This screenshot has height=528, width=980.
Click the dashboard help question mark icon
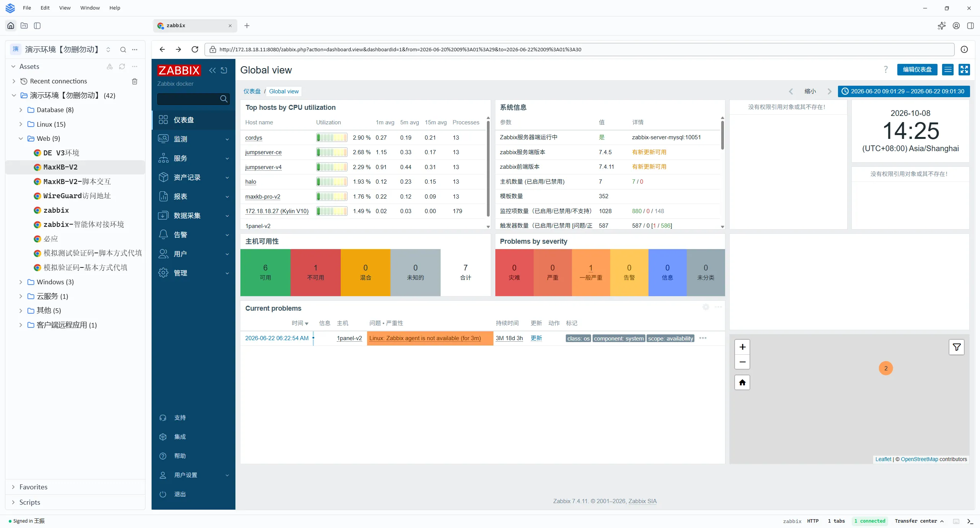click(885, 70)
